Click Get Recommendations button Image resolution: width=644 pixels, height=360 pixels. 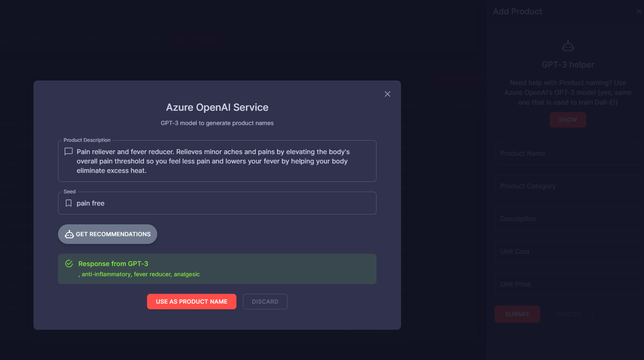[x=107, y=234]
